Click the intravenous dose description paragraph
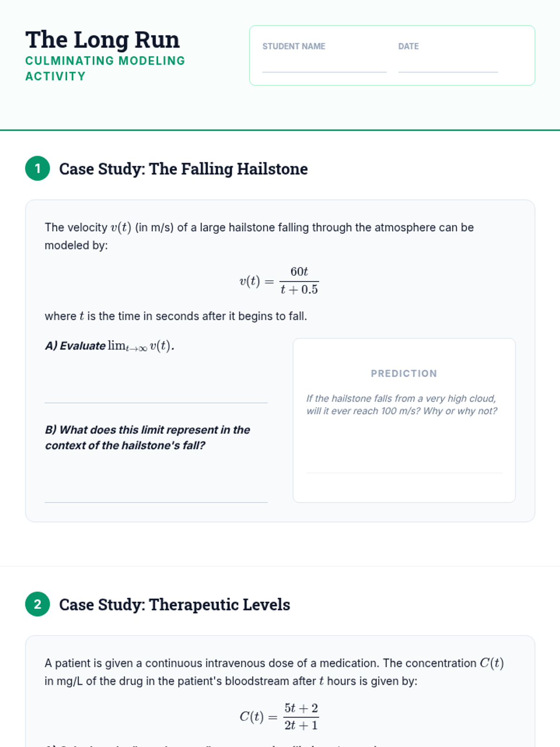The width and height of the screenshot is (560, 747). (274, 672)
